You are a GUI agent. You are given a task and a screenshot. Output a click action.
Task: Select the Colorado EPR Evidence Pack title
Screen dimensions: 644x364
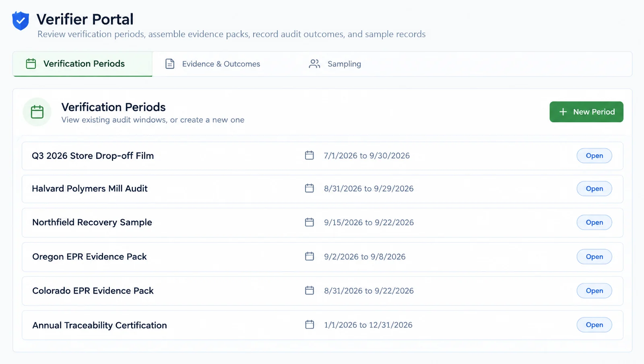point(93,291)
